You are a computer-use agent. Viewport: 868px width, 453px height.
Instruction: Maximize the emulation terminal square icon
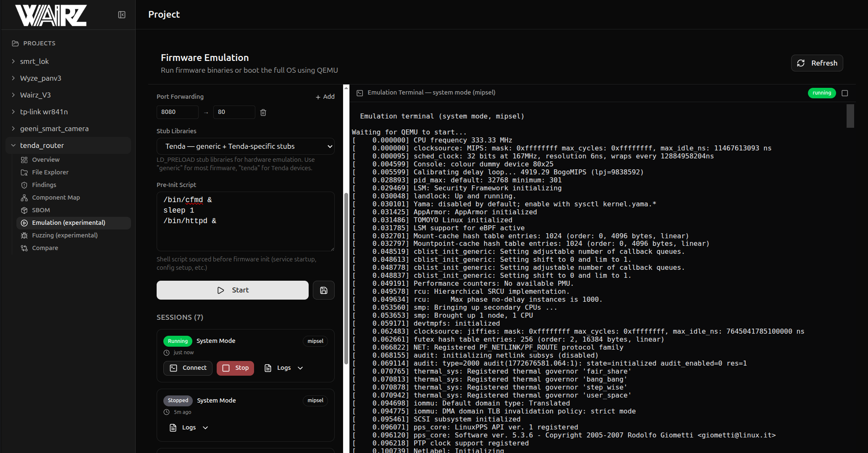[x=845, y=93]
